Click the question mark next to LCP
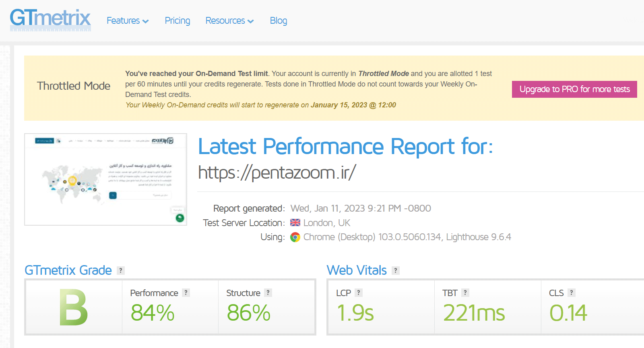 pyautogui.click(x=358, y=293)
